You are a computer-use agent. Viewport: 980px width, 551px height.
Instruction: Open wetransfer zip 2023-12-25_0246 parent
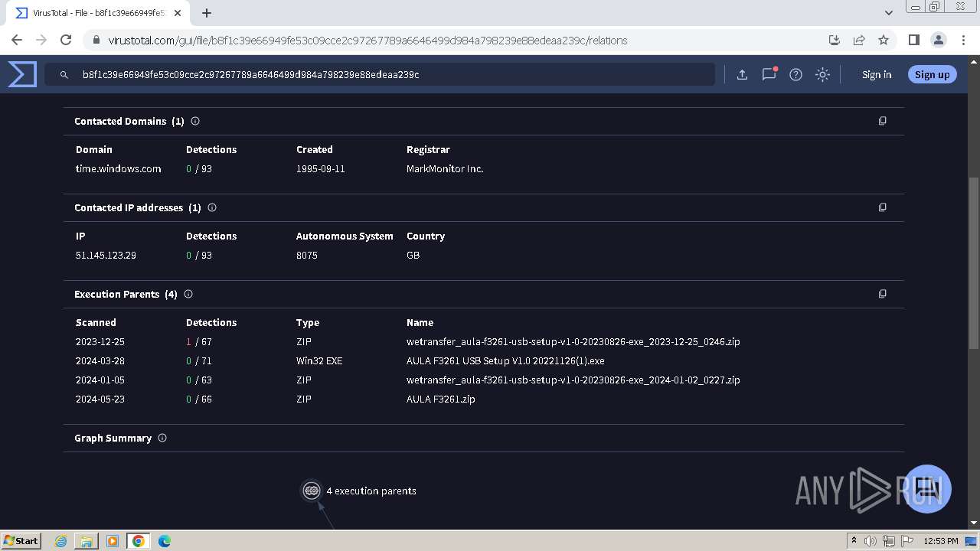pos(573,341)
